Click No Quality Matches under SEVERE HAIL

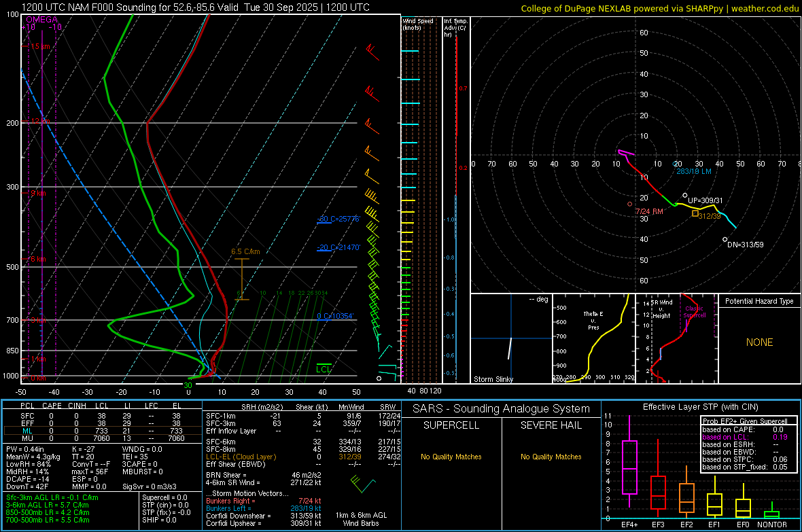point(551,457)
